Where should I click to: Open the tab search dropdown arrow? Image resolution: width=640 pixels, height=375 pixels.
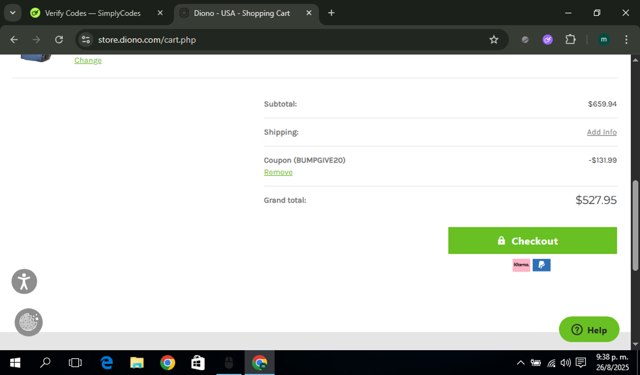[x=13, y=13]
